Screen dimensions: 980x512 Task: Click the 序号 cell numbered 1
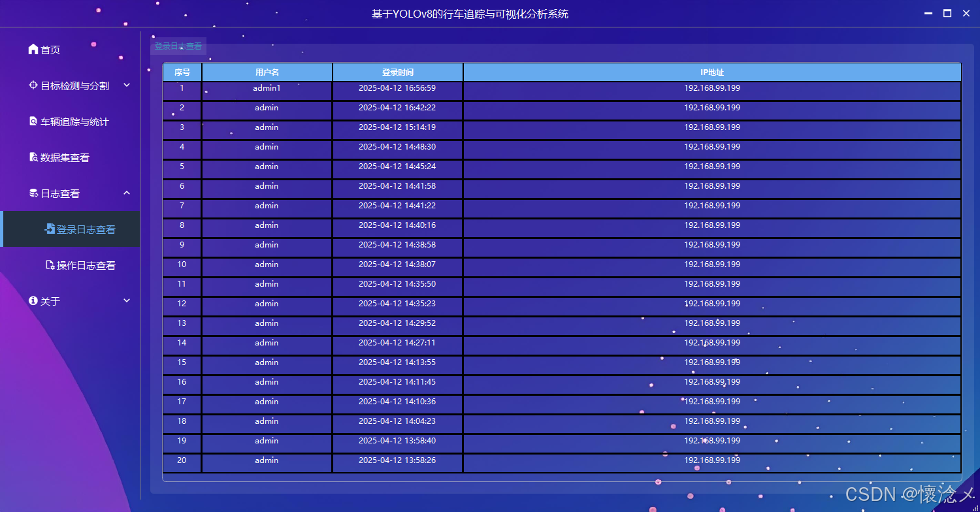tap(182, 91)
